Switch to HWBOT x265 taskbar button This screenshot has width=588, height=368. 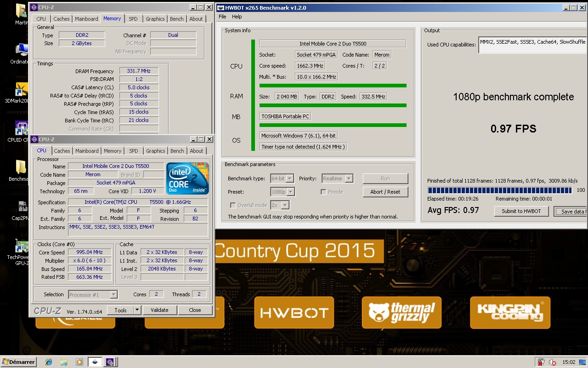click(95, 362)
